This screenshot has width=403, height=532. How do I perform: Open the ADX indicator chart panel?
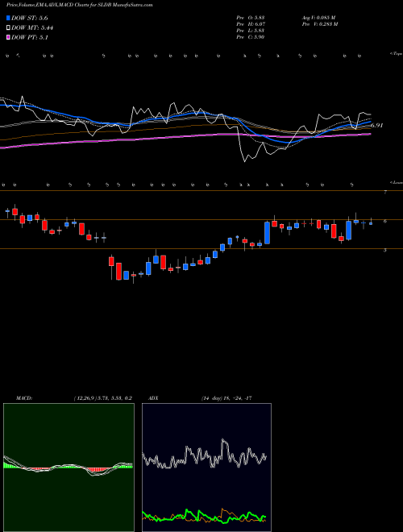(x=206, y=468)
